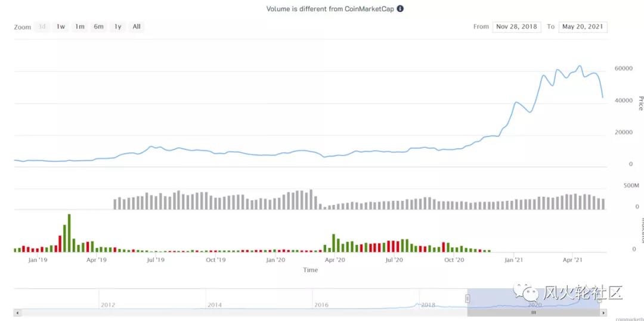Click the Jan '19 time axis label
This screenshot has height=321, width=644.
click(38, 260)
